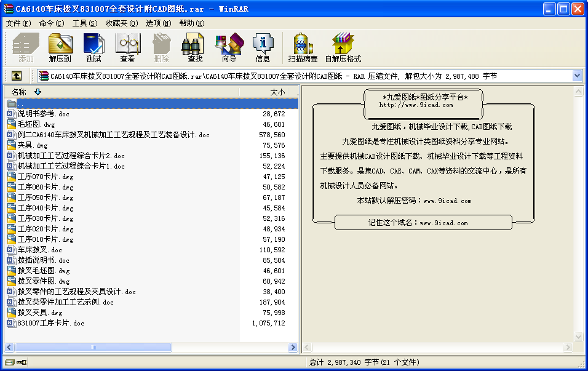Show archive 信息 (Info) icon

pos(263,48)
